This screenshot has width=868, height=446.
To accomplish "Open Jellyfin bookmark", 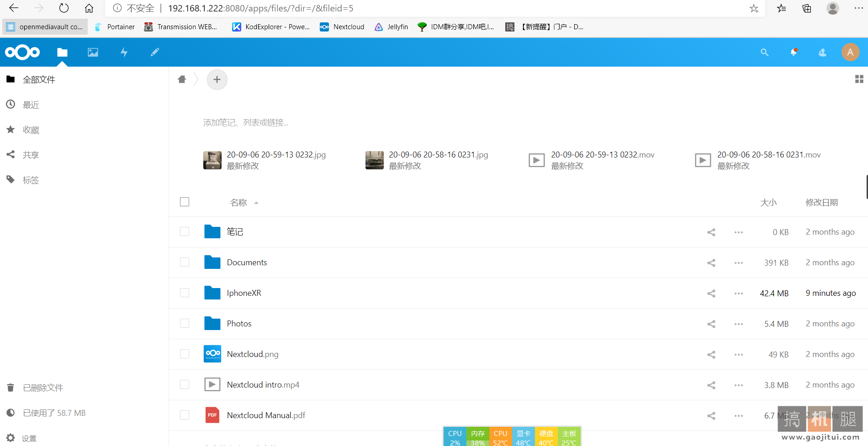I will [x=392, y=27].
